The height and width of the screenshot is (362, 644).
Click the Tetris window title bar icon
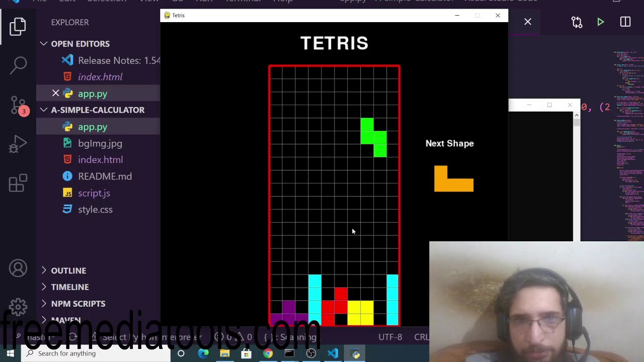click(167, 15)
